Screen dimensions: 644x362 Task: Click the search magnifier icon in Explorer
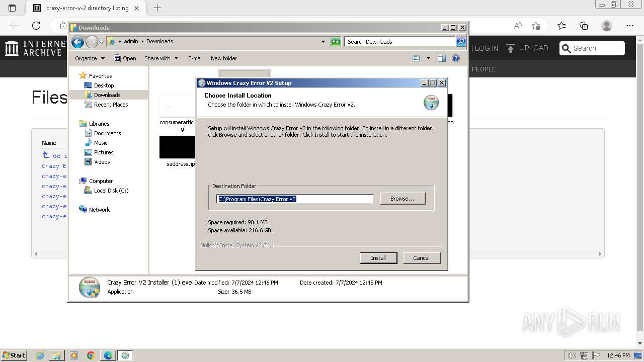(461, 42)
